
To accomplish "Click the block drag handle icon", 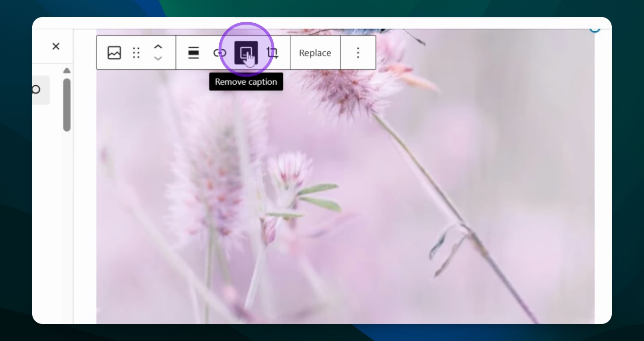I will point(136,53).
